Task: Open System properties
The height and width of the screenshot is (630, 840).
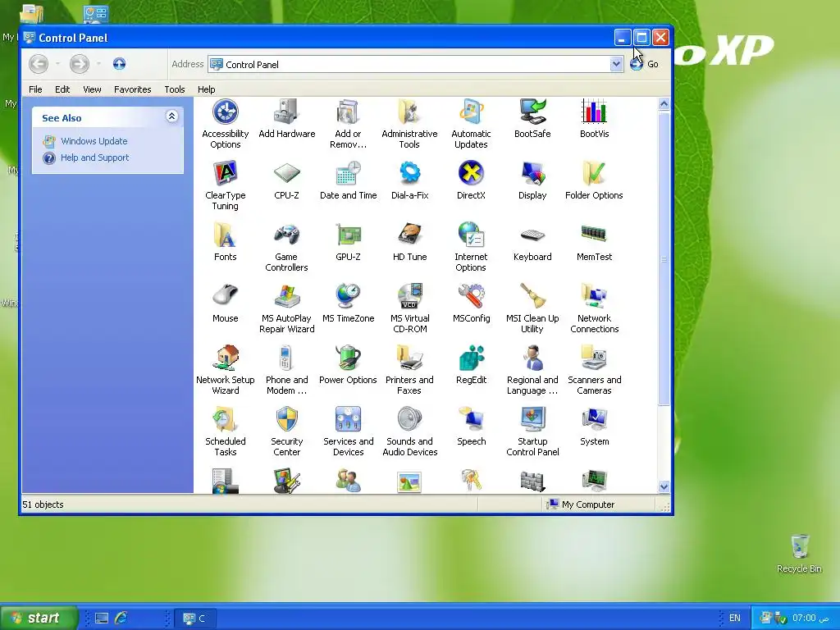Action: click(x=594, y=427)
